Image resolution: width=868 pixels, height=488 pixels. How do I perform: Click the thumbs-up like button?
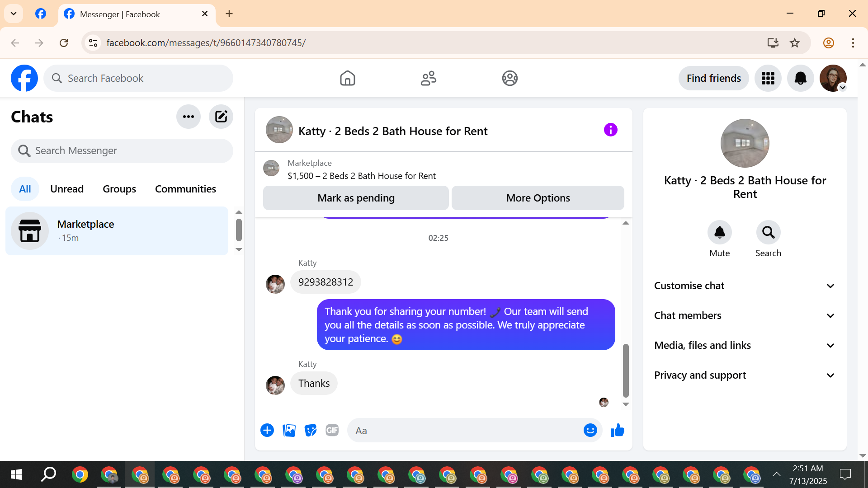coord(617,431)
